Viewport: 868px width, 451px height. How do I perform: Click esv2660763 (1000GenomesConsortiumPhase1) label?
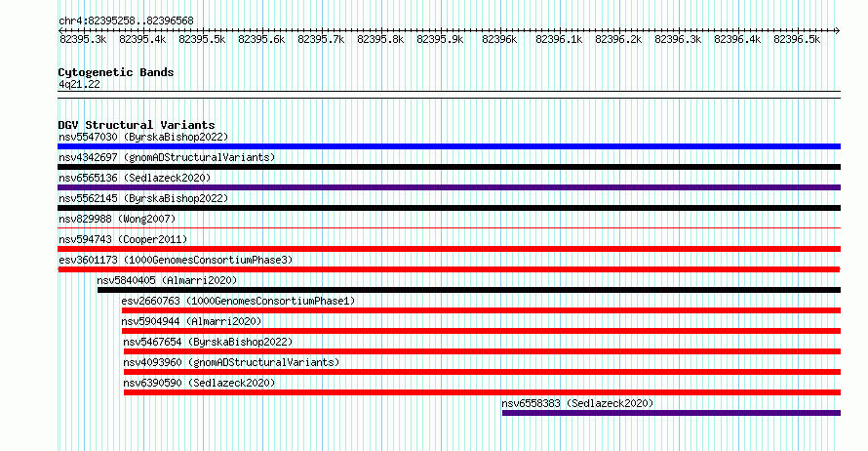point(239,301)
